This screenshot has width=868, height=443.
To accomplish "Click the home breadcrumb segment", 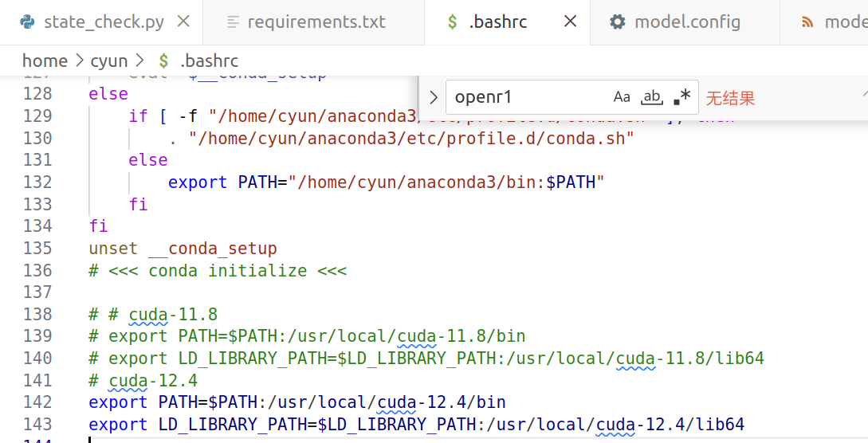I will [x=45, y=61].
